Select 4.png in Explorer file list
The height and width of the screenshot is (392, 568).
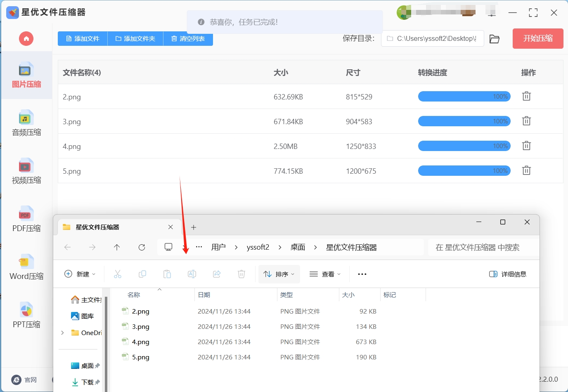pos(141,342)
